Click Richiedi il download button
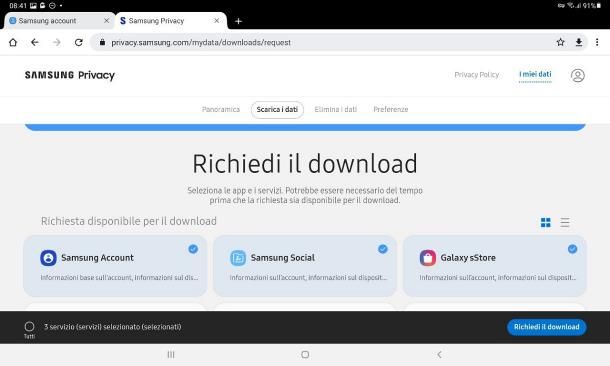Viewport: 610px width, 366px height. coord(547,327)
